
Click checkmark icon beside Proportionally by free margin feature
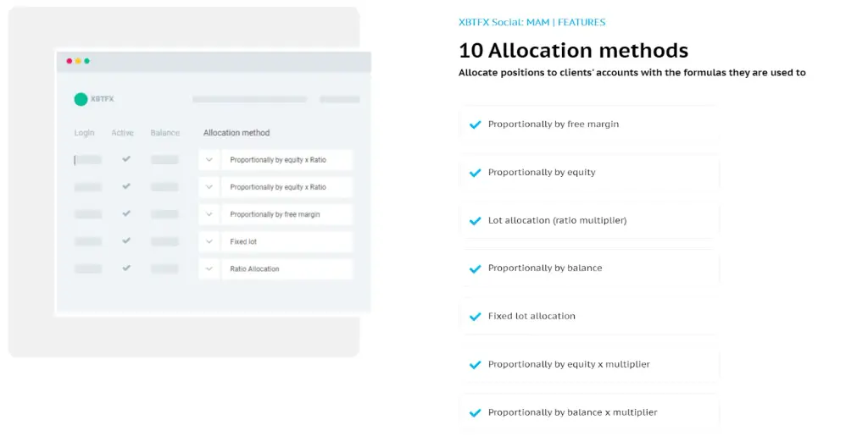click(475, 124)
